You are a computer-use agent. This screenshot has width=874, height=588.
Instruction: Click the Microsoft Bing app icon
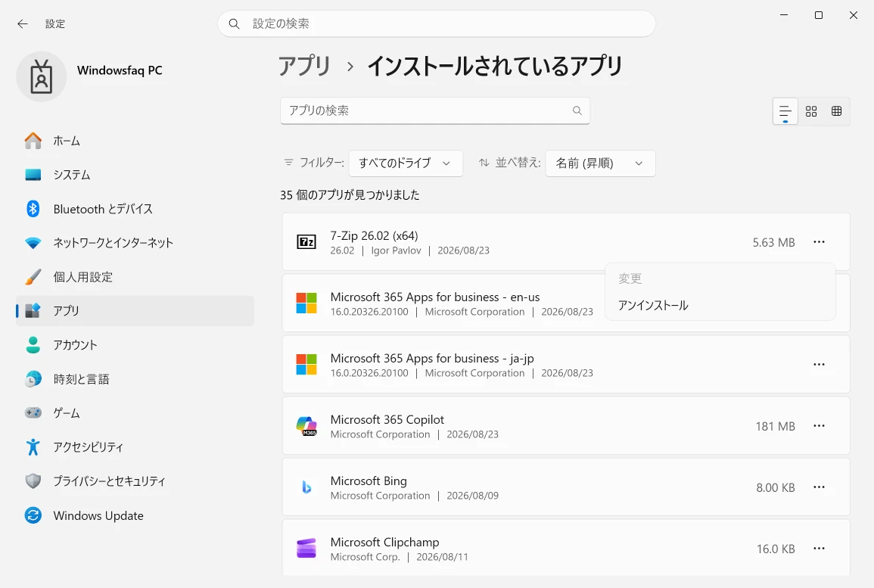coord(306,487)
